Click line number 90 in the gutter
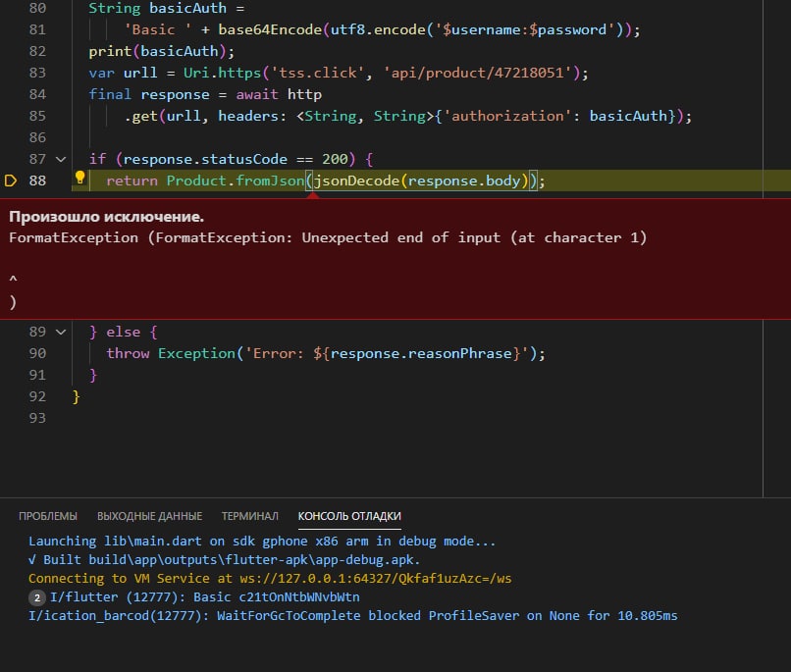 pyautogui.click(x=37, y=353)
